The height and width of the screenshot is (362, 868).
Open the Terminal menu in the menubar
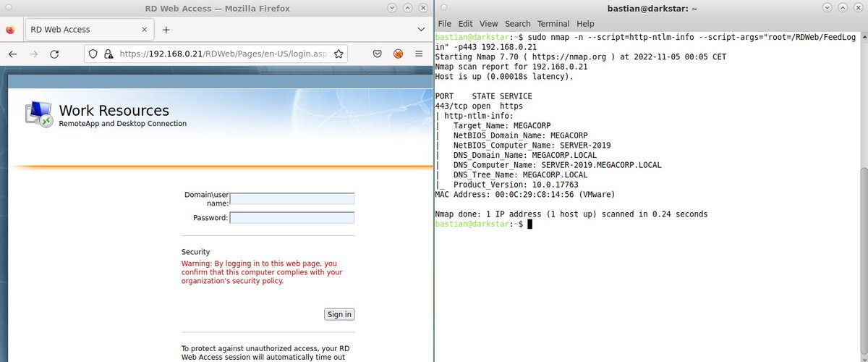[x=553, y=24]
